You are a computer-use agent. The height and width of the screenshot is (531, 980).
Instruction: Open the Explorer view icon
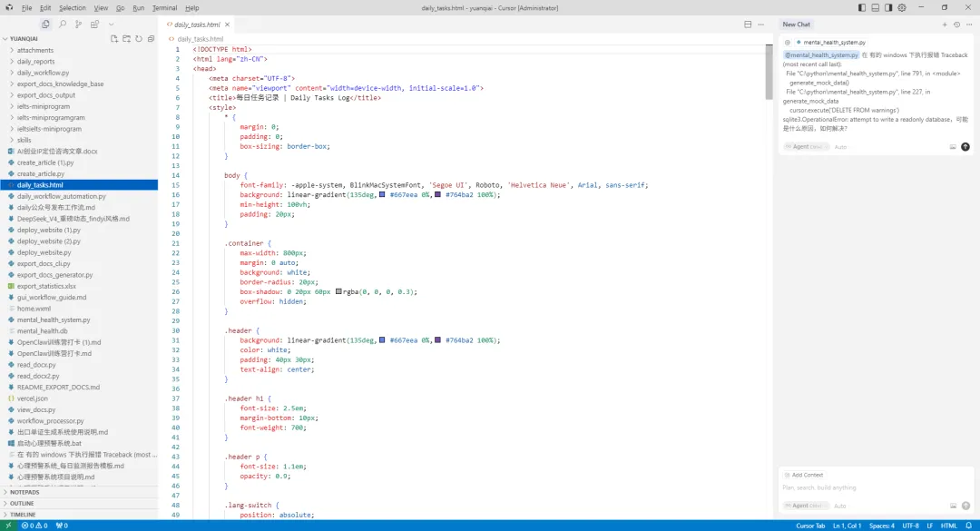45,25
